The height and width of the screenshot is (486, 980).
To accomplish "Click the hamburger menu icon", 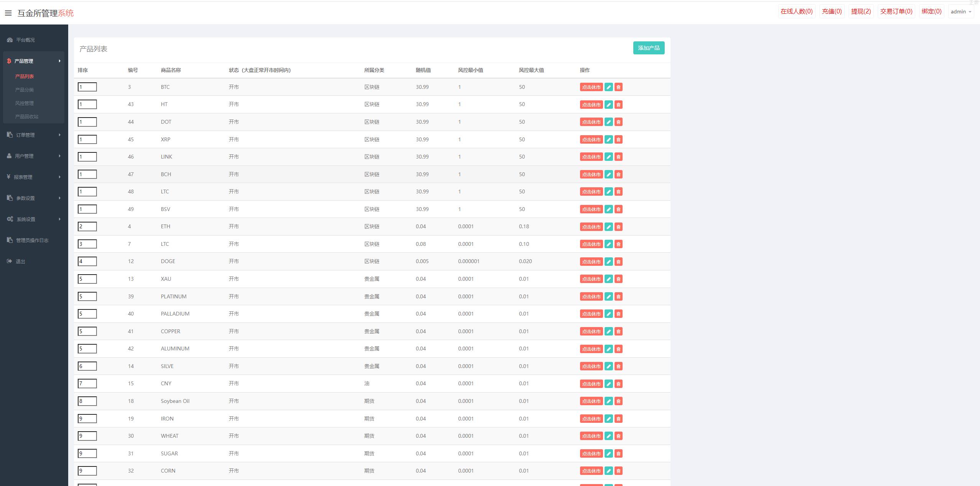I will point(8,13).
